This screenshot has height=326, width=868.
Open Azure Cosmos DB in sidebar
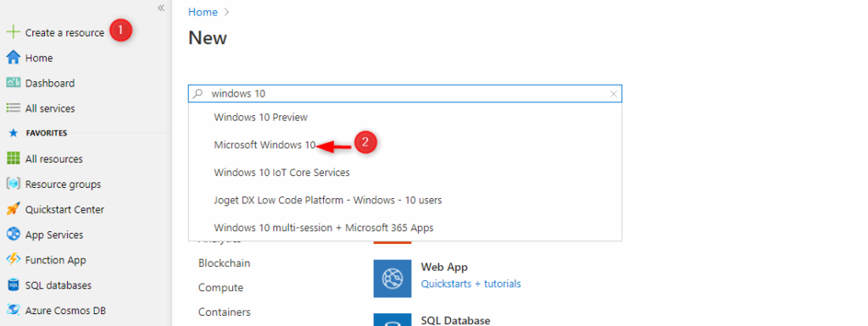(x=65, y=311)
